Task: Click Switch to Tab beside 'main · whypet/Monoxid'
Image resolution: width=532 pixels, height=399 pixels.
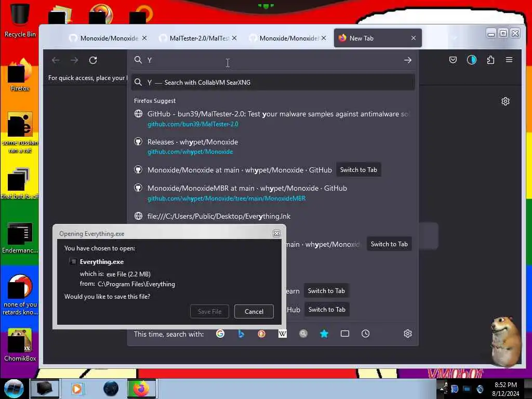Action: pos(389,244)
